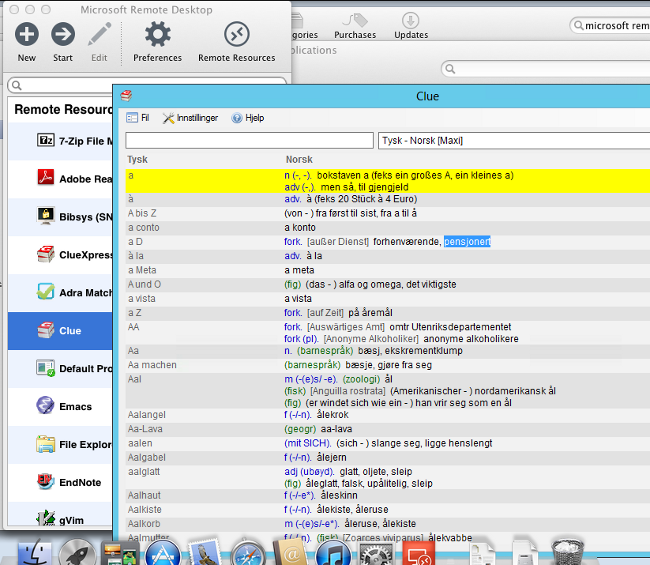Click the 'Aa machen' entry
Viewport: 650px width, 565px height.
[152, 364]
